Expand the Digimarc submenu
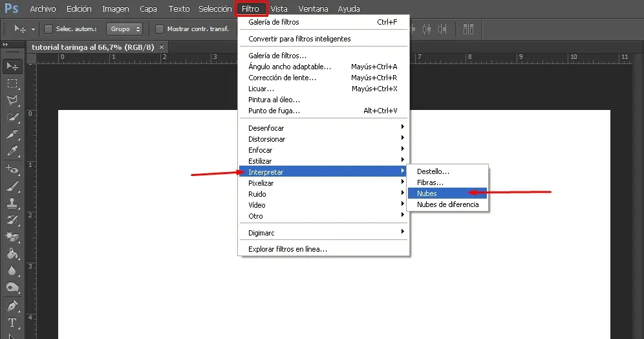This screenshot has height=339, width=644. pyautogui.click(x=402, y=232)
